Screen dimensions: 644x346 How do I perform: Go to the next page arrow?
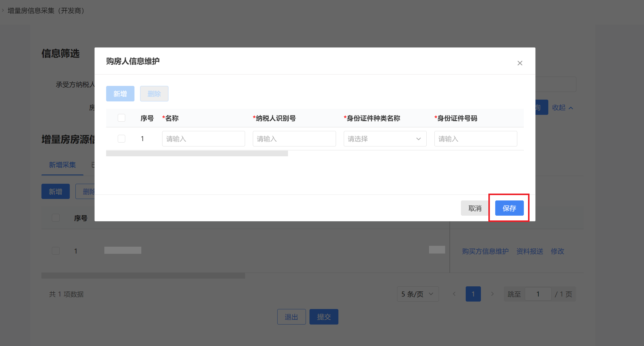tap(492, 294)
